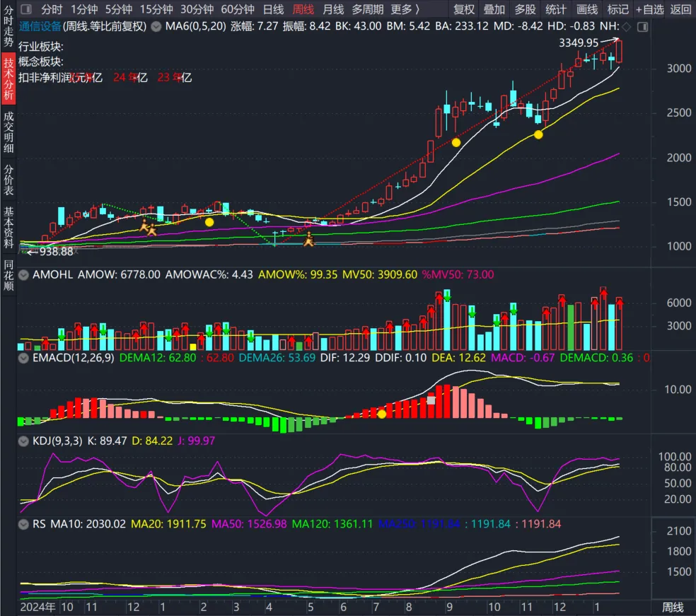Click the 统计 statistics button
696x616 pixels.
[556, 9]
